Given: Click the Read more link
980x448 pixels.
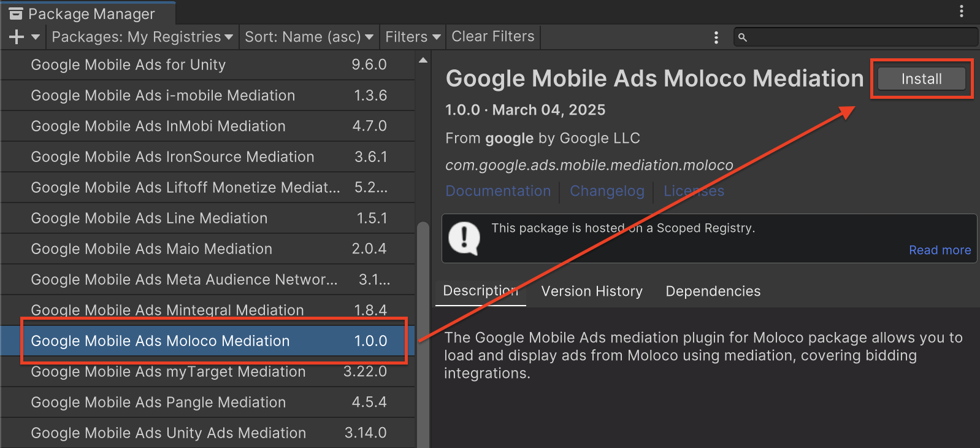Looking at the screenshot, I should coord(940,250).
